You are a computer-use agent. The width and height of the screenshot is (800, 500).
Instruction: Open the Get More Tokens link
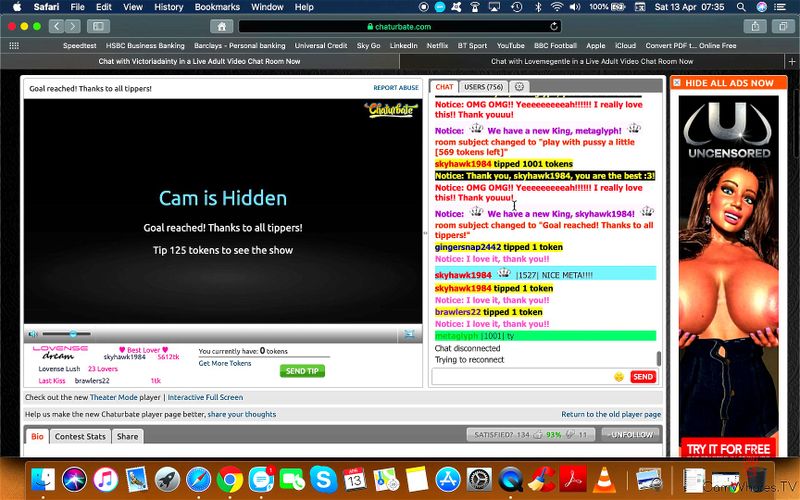coord(224,363)
